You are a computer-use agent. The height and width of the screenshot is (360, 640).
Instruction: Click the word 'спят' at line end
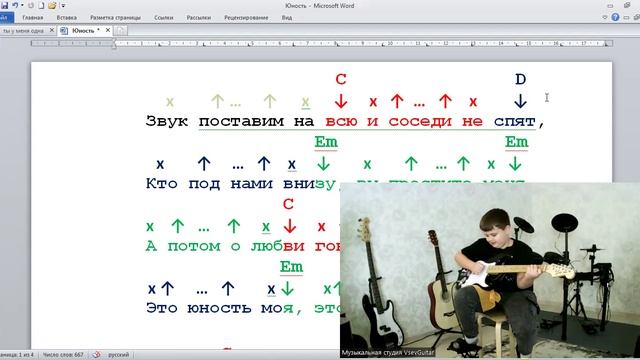pyautogui.click(x=515, y=122)
